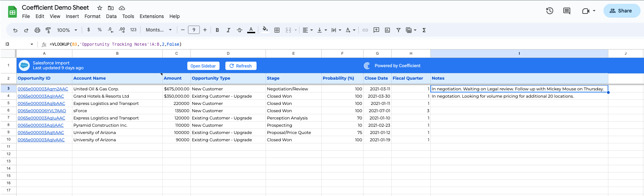
Task: Open link 0065e000003Aqm2AAC
Action: tap(43, 89)
